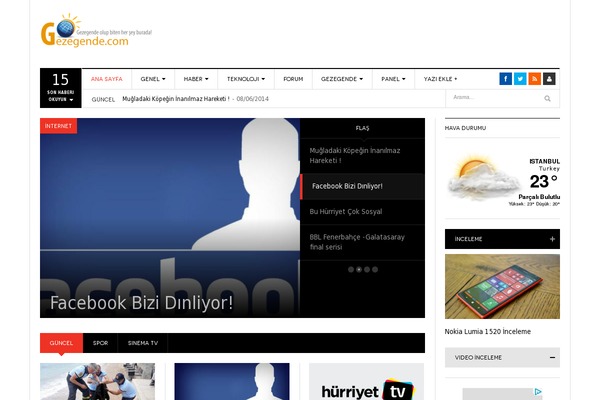The height and width of the screenshot is (400, 600).
Task: Open the hürriyet tv article thumbnail
Action: coord(366,381)
